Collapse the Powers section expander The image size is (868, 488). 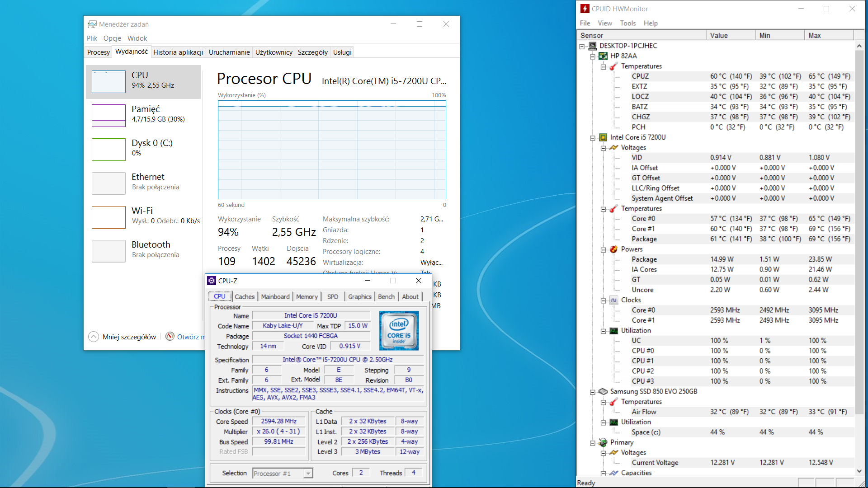603,250
